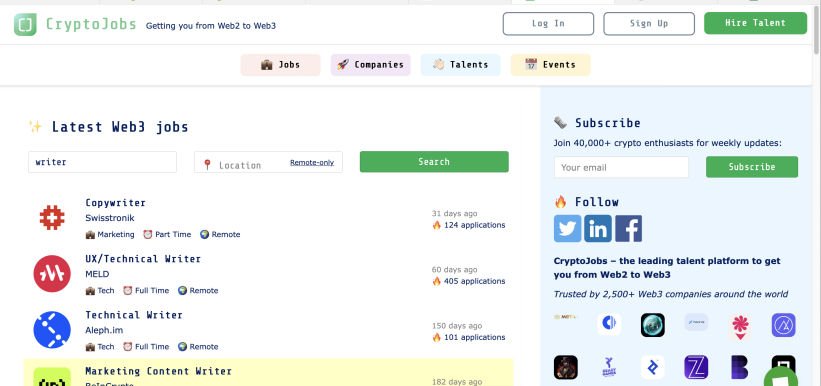Click the pink flower company logo

[x=740, y=326]
